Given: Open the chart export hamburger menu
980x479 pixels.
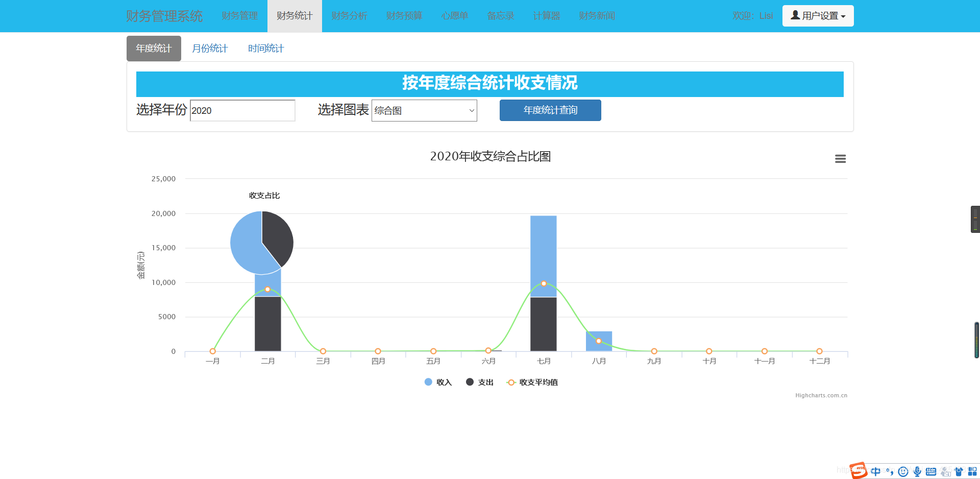Looking at the screenshot, I should pyautogui.click(x=840, y=159).
